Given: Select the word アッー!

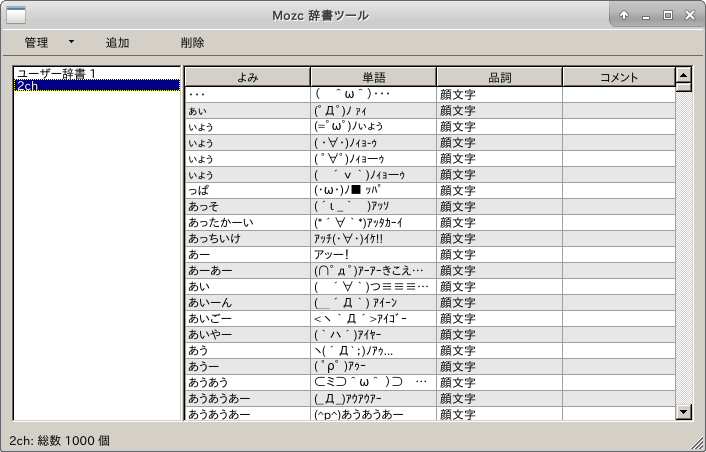Looking at the screenshot, I should pyautogui.click(x=373, y=254).
